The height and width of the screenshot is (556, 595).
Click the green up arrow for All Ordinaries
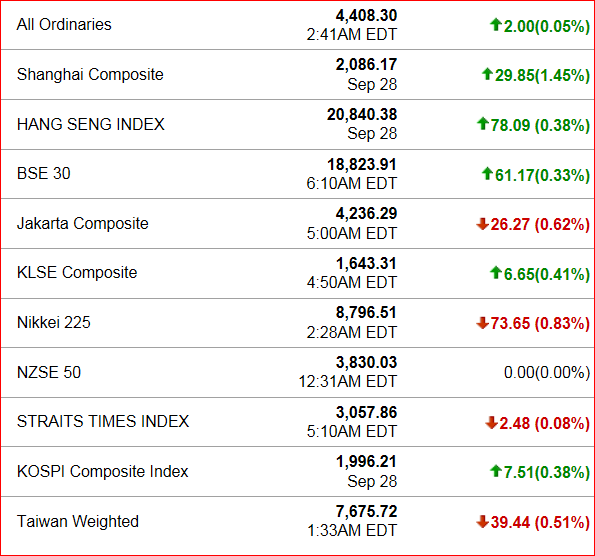496,25
